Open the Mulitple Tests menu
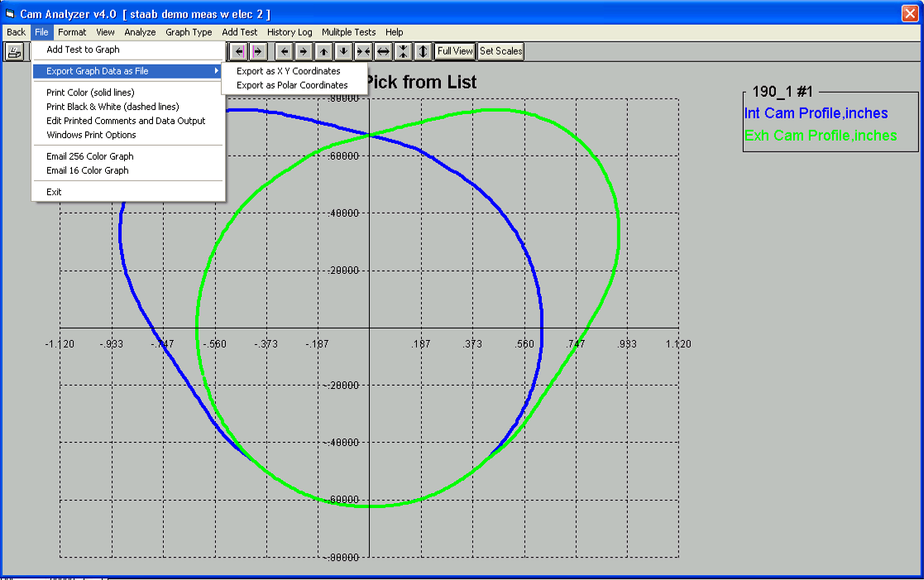The image size is (924, 580). pyautogui.click(x=348, y=31)
